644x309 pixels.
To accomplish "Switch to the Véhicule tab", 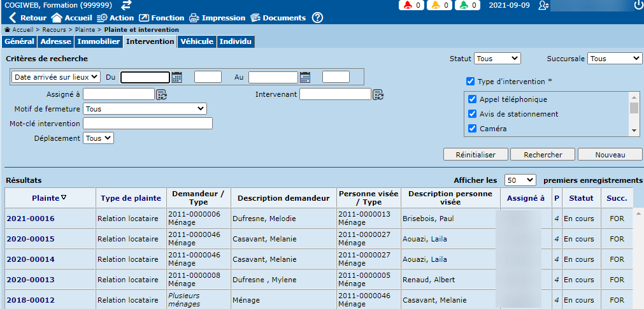I will [x=197, y=41].
